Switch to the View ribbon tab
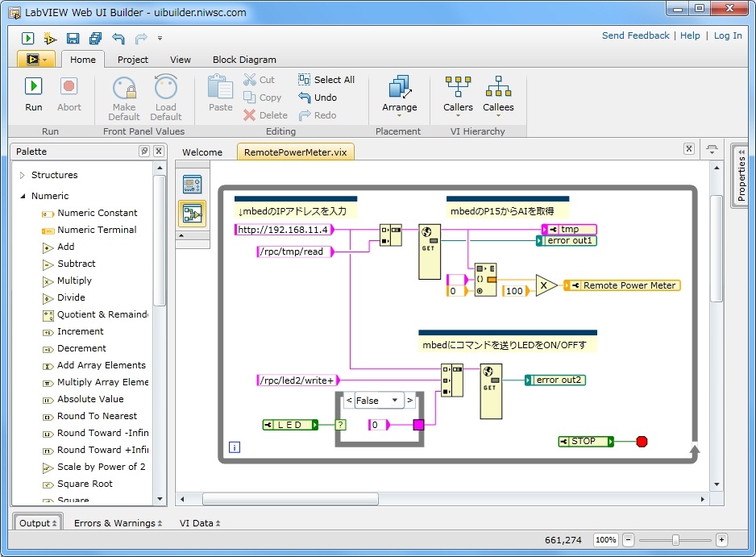Image resolution: width=756 pixels, height=557 pixels. click(181, 60)
